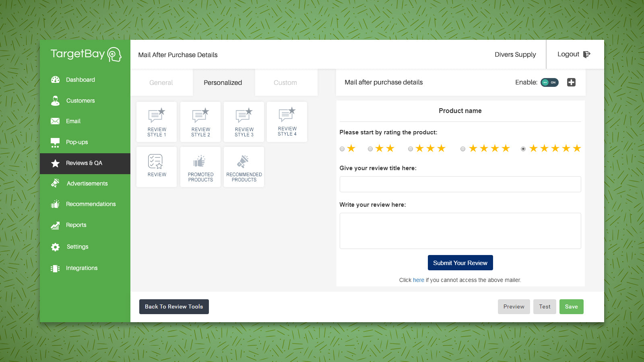Screen dimensions: 644x362
Task: Choose the Recommended Products block
Action: click(244, 167)
